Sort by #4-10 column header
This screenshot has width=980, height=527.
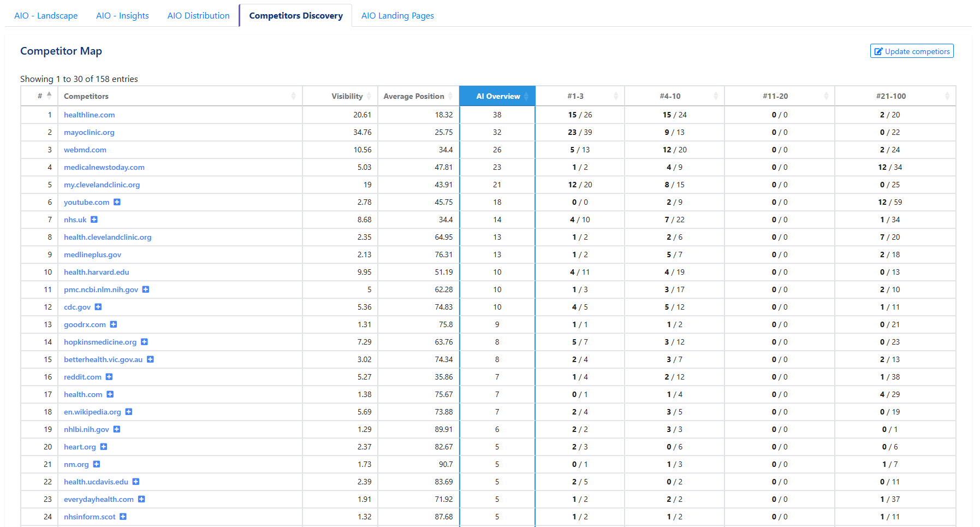(x=674, y=96)
